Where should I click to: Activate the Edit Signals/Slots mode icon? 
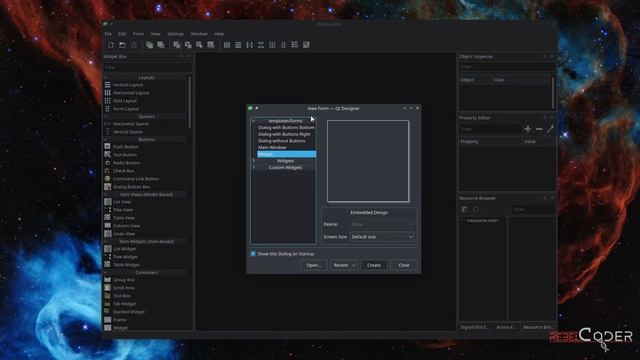tap(188, 45)
